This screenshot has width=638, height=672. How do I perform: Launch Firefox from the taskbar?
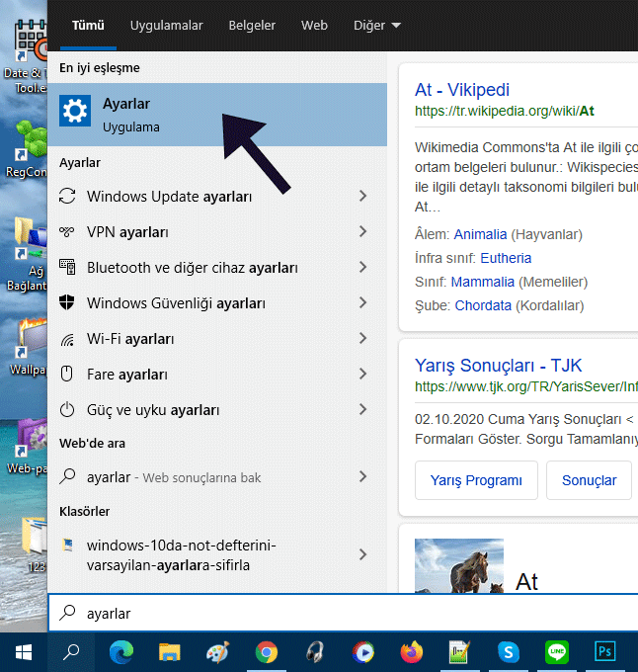[412, 652]
